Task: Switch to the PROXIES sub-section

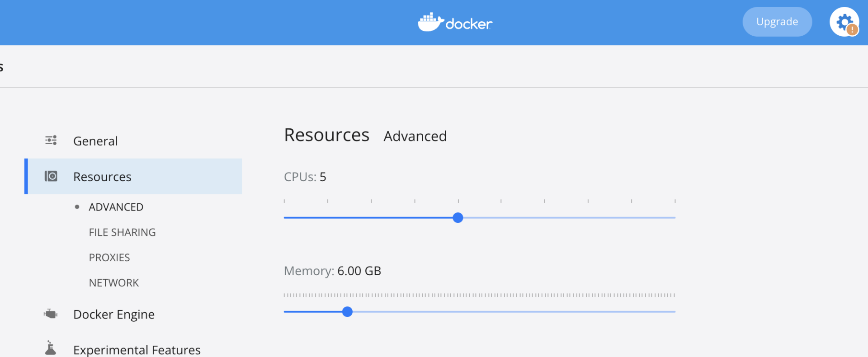Action: 109,258
